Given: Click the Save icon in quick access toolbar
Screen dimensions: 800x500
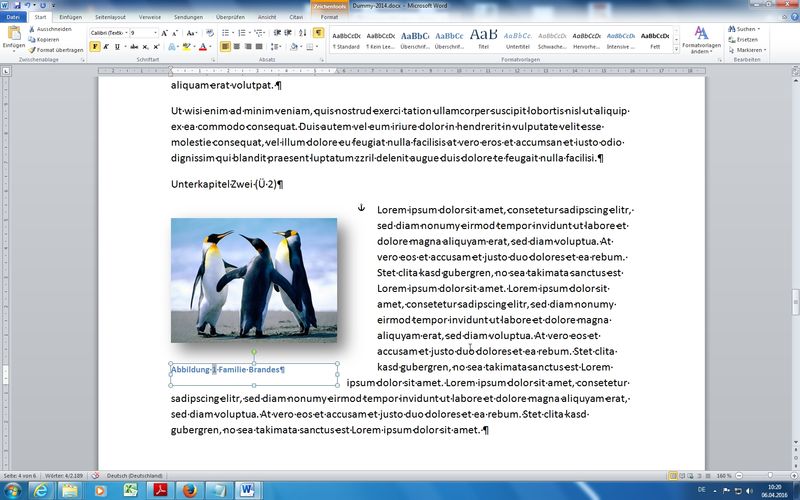Looking at the screenshot, I should [x=17, y=6].
